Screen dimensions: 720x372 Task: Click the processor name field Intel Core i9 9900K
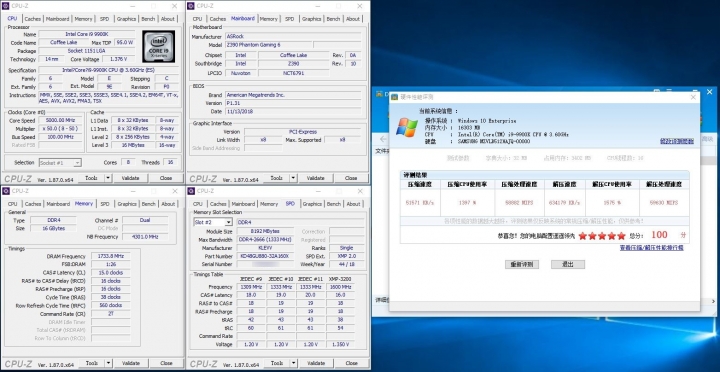pyautogui.click(x=87, y=34)
